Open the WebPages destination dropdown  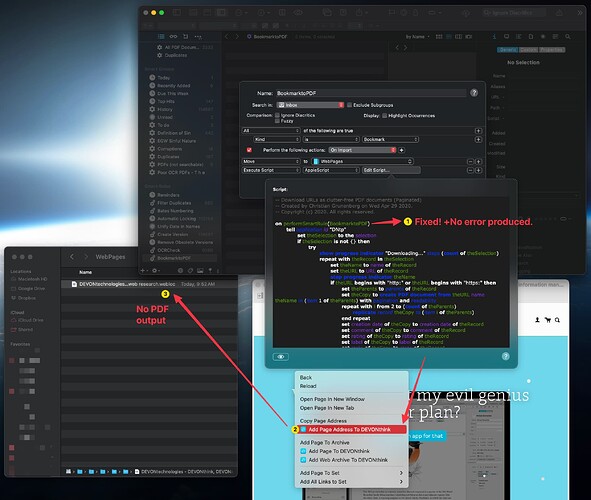[363, 161]
